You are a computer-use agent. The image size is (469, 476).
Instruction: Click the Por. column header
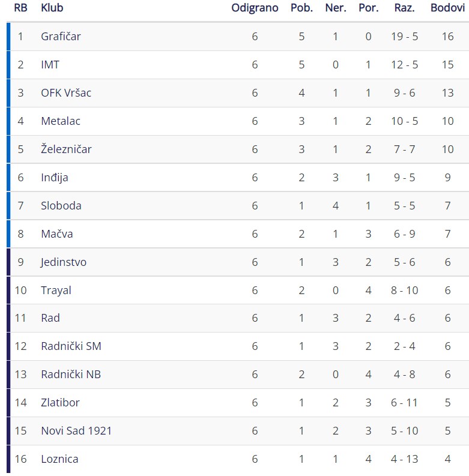click(x=369, y=8)
